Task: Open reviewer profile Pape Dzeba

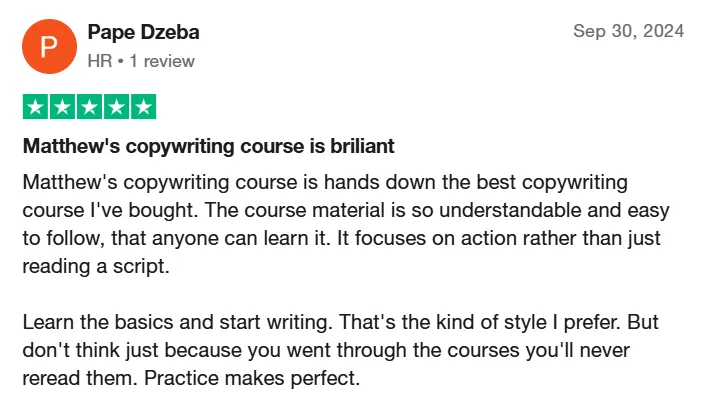Action: point(143,32)
